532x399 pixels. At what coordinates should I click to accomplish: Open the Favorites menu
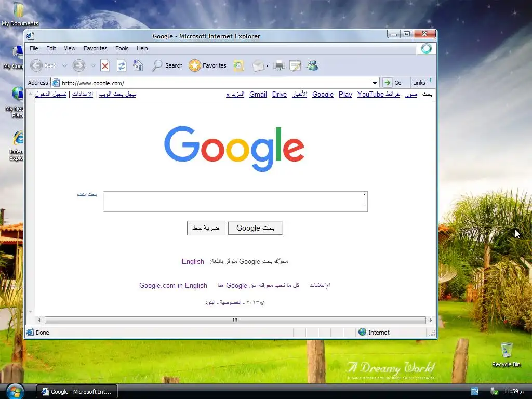click(96, 48)
